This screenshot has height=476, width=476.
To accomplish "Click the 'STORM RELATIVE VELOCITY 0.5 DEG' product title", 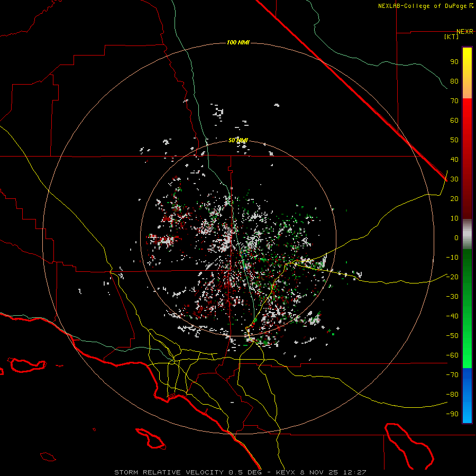I will [x=188, y=472].
